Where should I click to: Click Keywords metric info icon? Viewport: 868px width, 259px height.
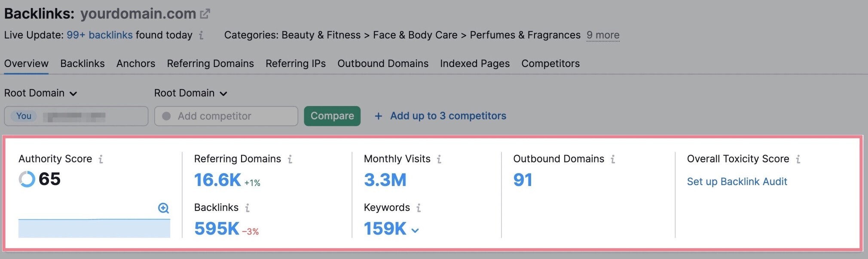point(419,208)
